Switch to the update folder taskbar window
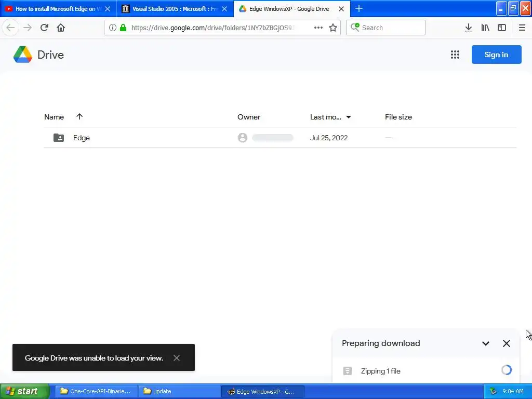532x399 pixels. coord(179,391)
